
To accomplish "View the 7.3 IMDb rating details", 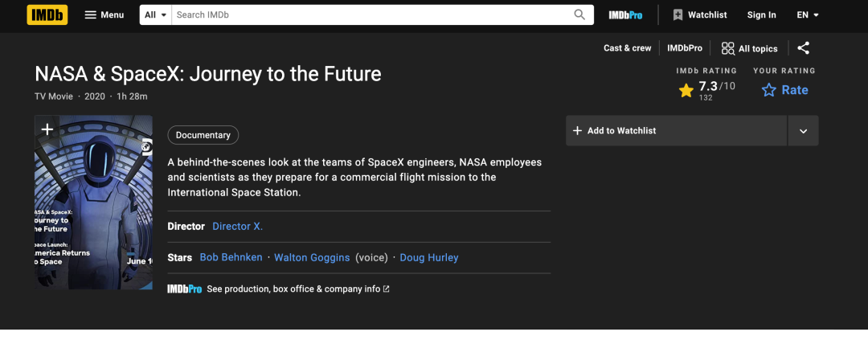I will [707, 90].
